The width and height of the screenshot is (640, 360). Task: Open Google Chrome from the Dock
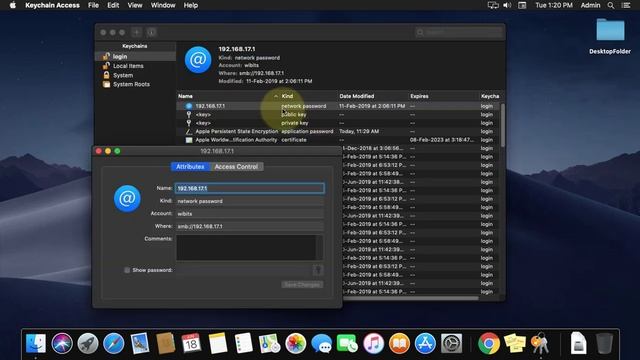[x=489, y=343]
